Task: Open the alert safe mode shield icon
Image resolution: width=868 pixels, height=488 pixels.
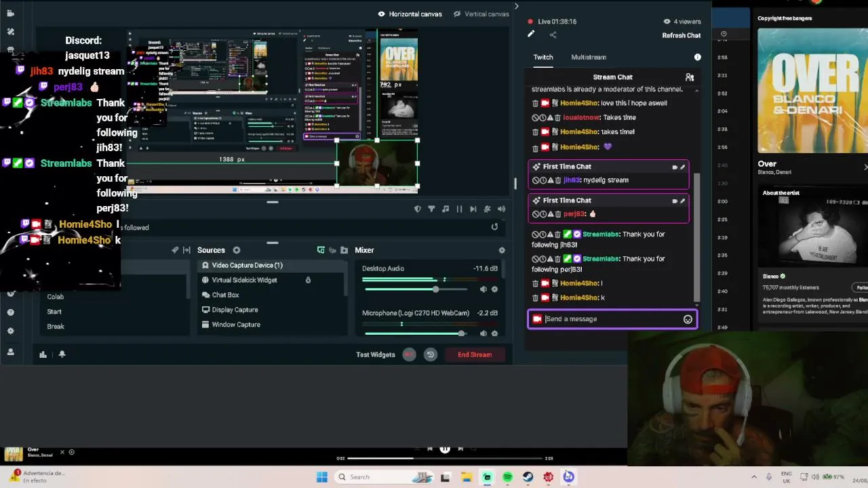Action: [x=417, y=209]
